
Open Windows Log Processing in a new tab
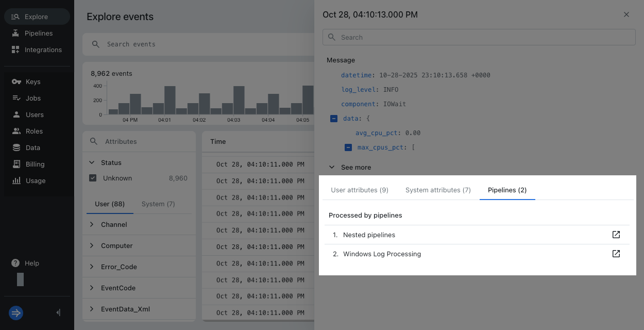coord(616,253)
